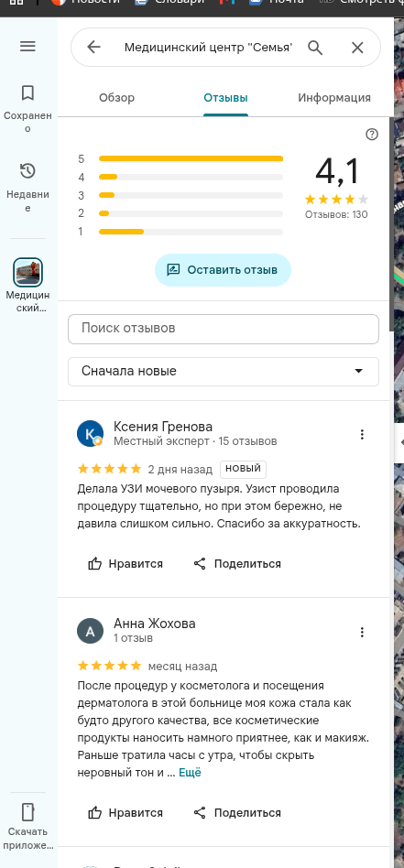The image size is (404, 868).
Task: Switch to the Информация tab
Action: (334, 98)
